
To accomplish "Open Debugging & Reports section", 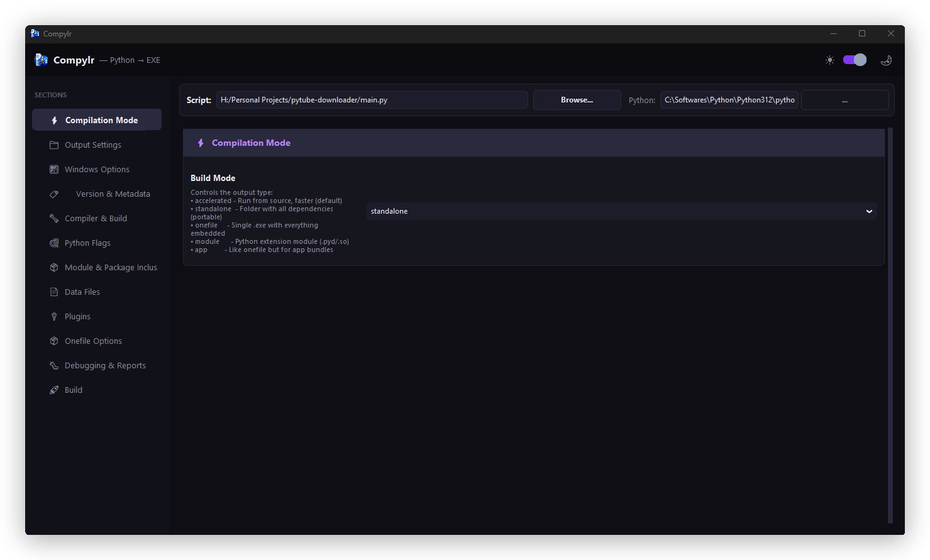I will pos(97,365).
